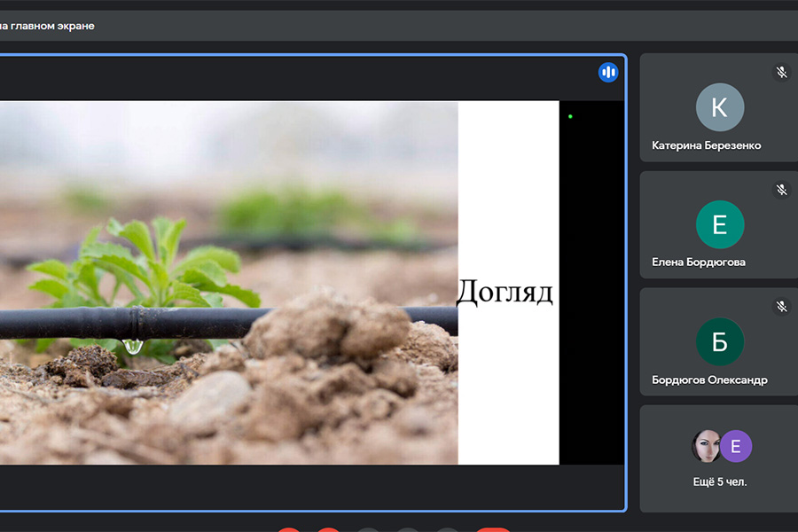Image resolution: width=798 pixels, height=532 pixels.
Task: Click the participant photo avatar in overflow tile
Action: coord(707,446)
